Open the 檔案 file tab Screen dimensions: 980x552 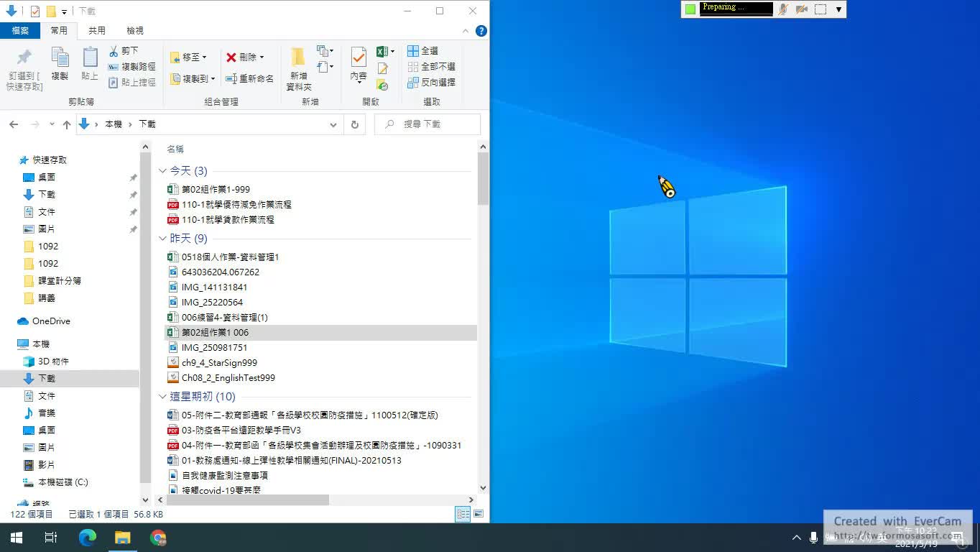pyautogui.click(x=20, y=31)
